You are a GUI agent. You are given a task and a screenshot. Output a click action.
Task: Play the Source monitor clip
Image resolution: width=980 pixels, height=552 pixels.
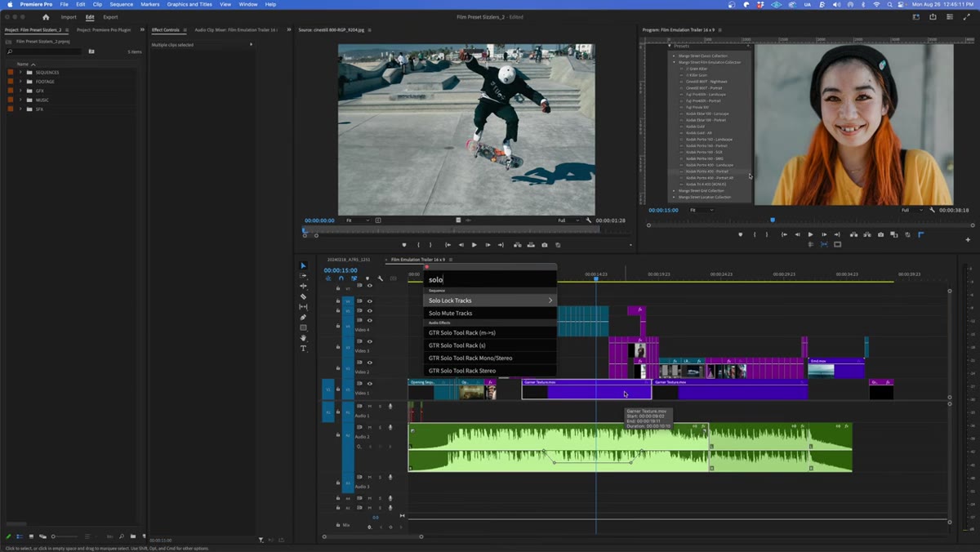474,245
